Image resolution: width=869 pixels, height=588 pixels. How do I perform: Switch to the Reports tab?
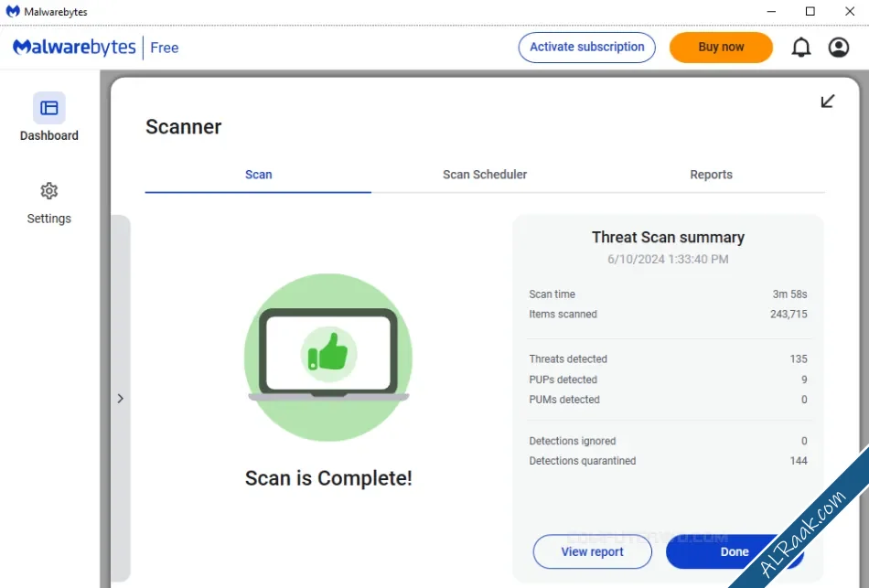click(711, 175)
